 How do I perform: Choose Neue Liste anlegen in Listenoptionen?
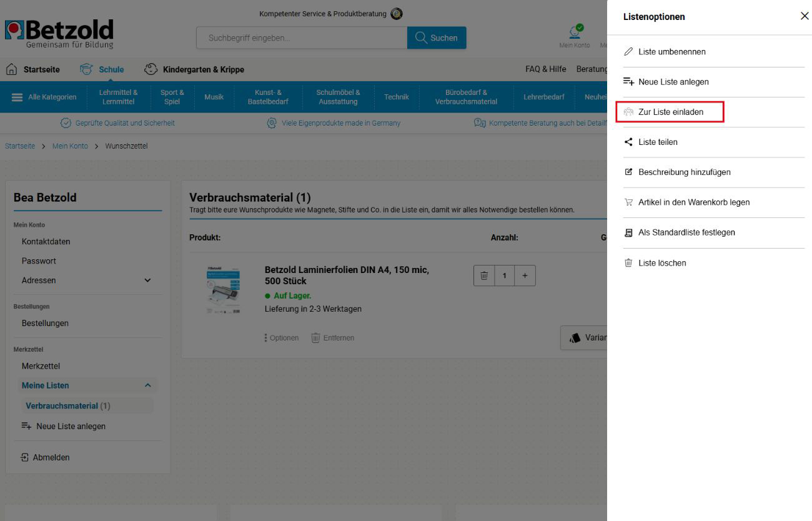click(713, 82)
